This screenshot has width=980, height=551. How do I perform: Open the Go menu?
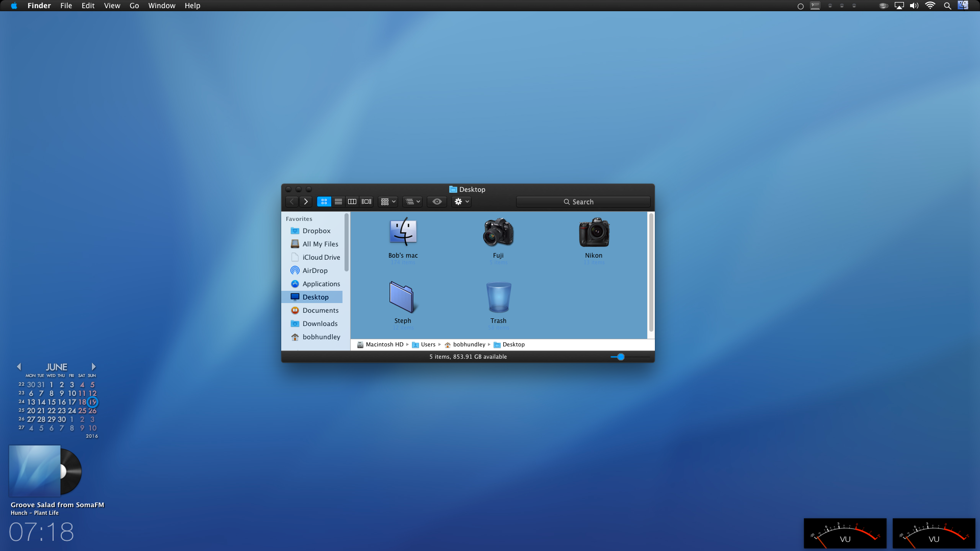[134, 6]
